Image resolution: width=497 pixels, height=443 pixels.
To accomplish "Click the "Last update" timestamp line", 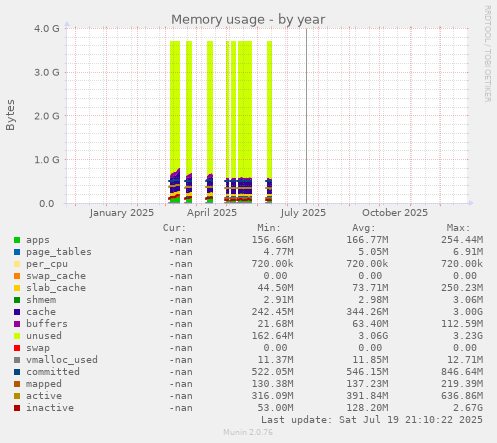I will pos(372,420).
